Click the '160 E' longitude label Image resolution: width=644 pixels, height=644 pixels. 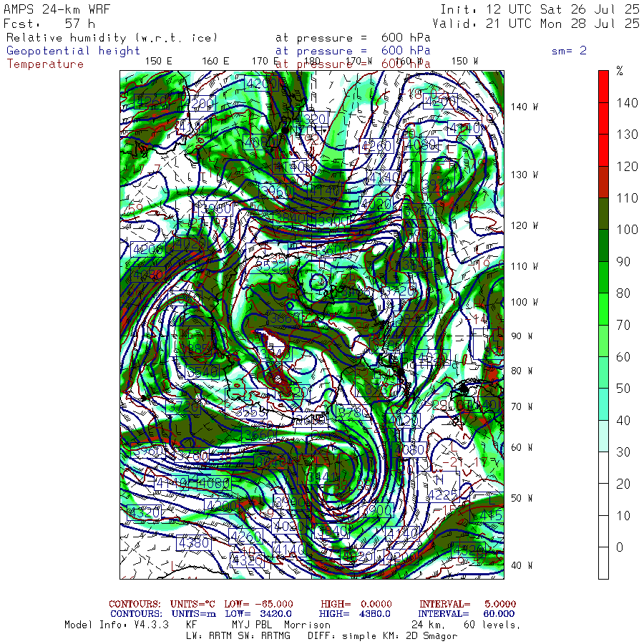215,62
